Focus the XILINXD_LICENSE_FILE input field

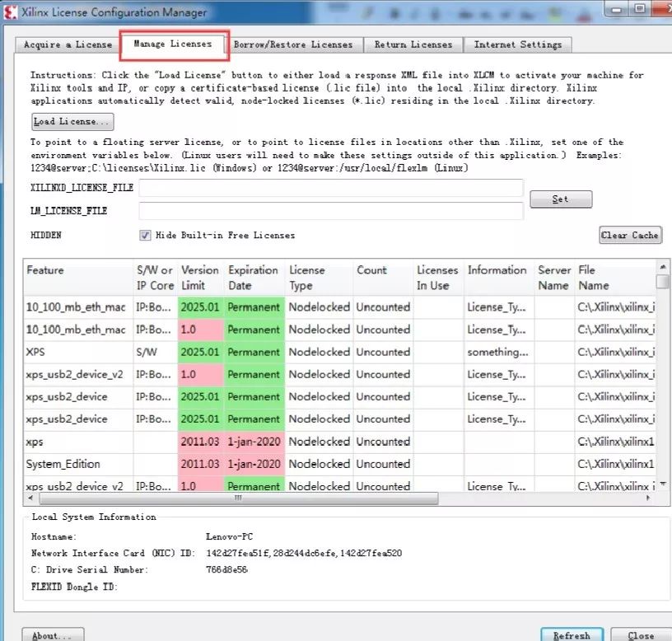click(x=331, y=188)
